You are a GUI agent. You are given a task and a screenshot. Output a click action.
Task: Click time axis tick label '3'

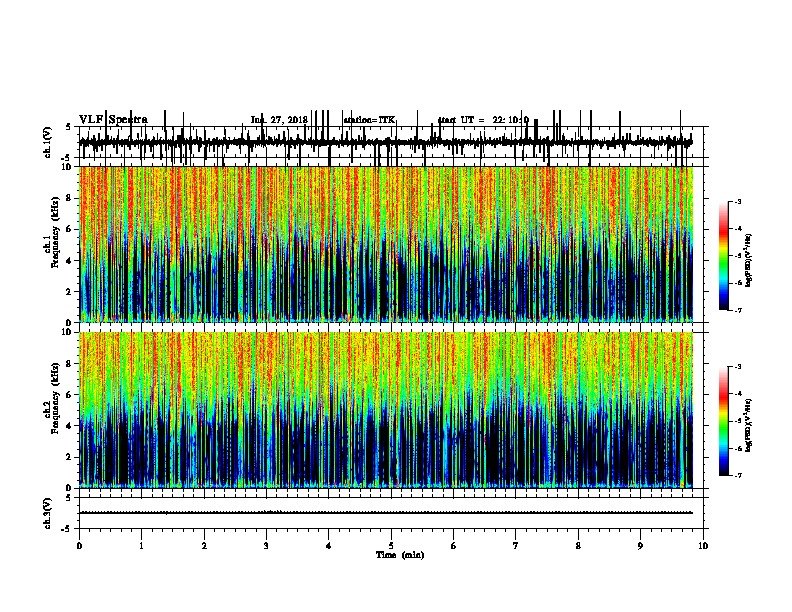click(x=266, y=546)
